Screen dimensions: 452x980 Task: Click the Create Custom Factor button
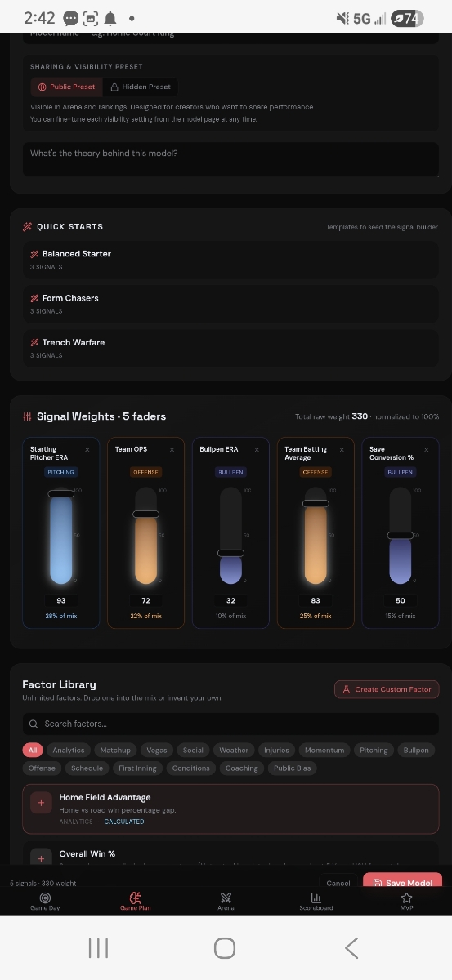(387, 689)
